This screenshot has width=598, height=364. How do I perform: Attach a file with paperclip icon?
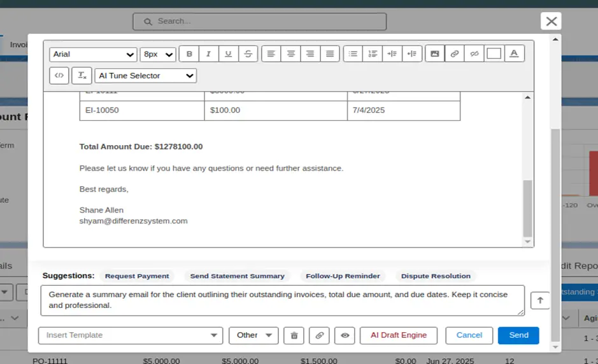tap(320, 335)
